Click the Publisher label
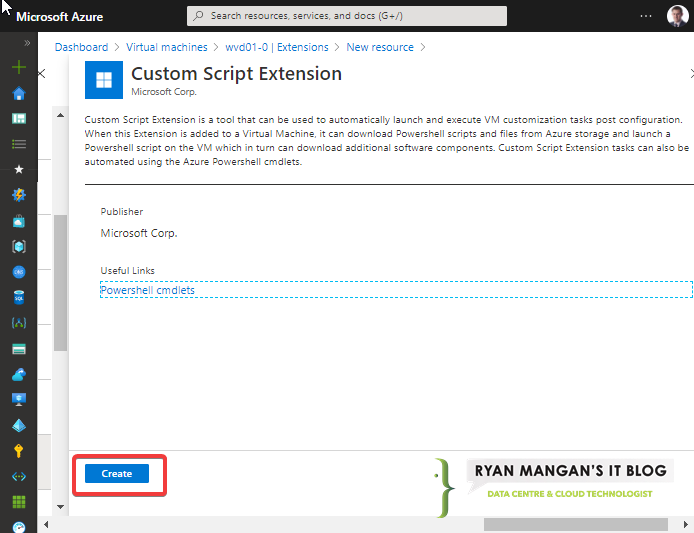The image size is (694, 533). coord(122,212)
